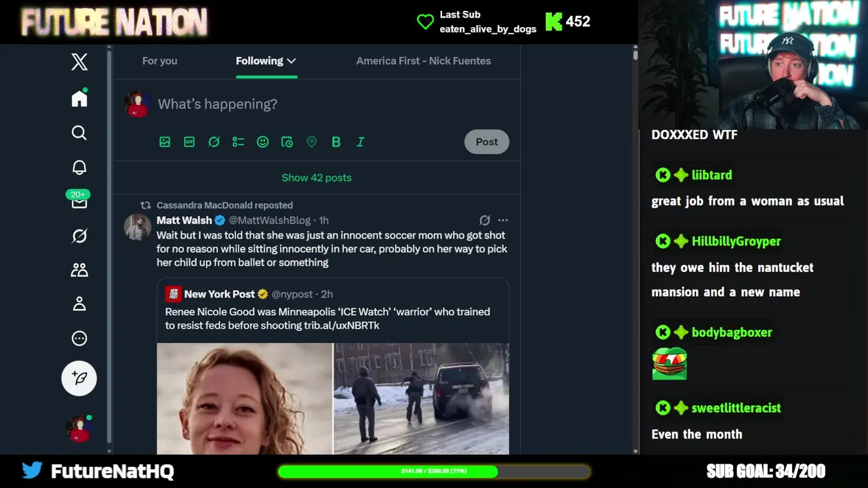Click the 1h timestamp on Matt Walsh post
This screenshot has width=868, height=488.
tap(323, 220)
